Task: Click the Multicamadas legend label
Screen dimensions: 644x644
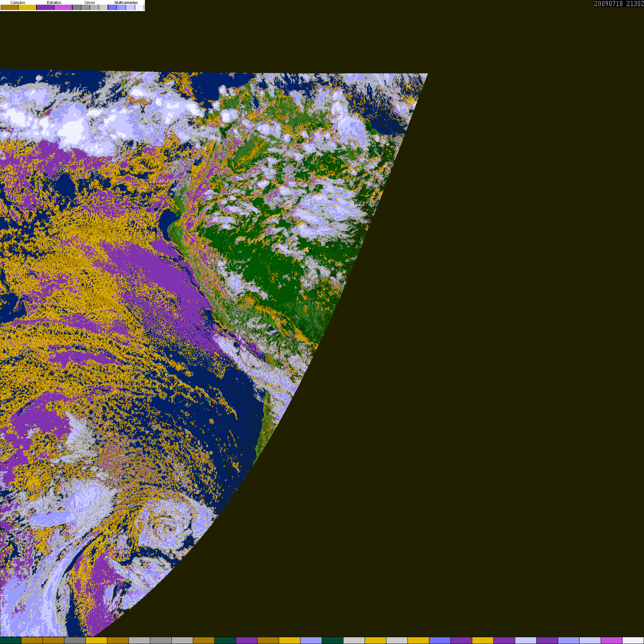Action: tap(126, 3)
